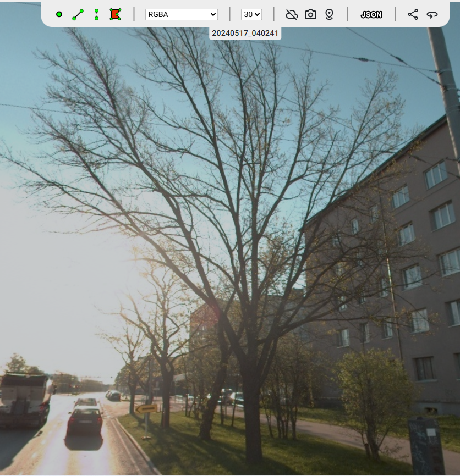This screenshot has width=460, height=476.
Task: Click the dark car on the road
Action: tap(85, 421)
